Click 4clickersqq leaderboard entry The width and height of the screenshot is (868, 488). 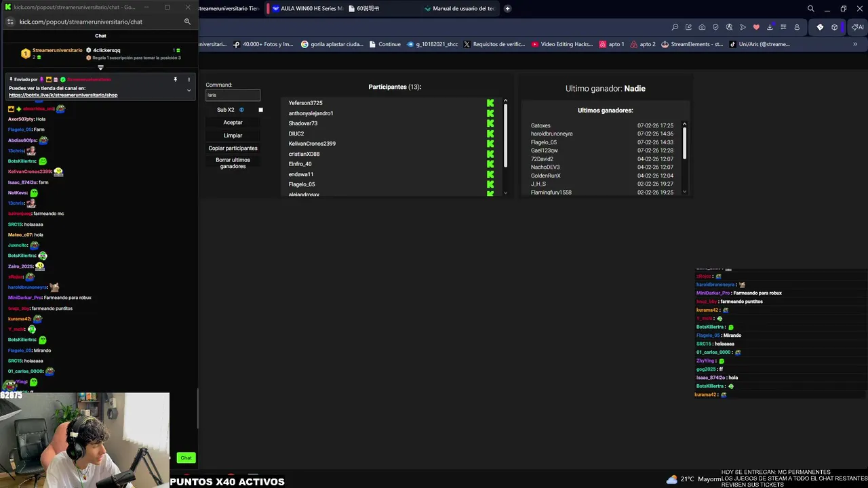tap(106, 50)
